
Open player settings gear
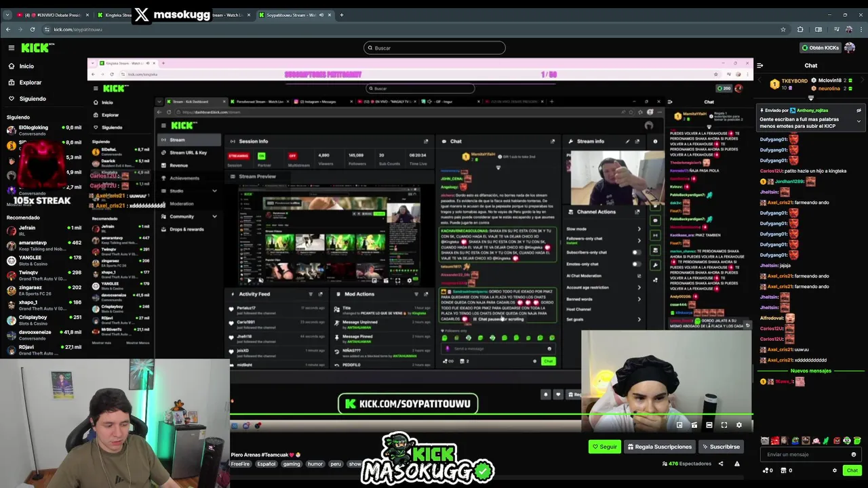click(x=738, y=425)
